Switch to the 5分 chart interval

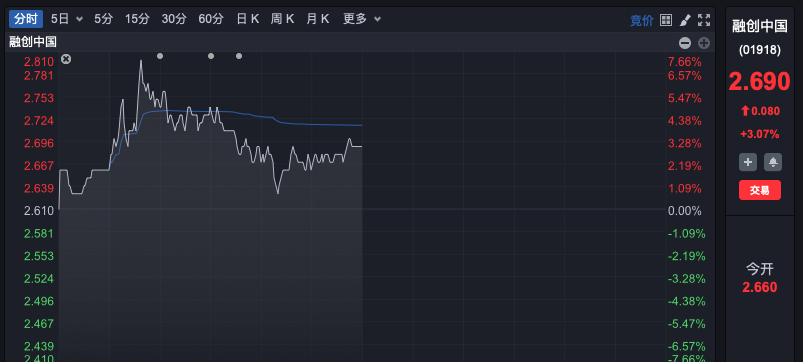click(103, 19)
